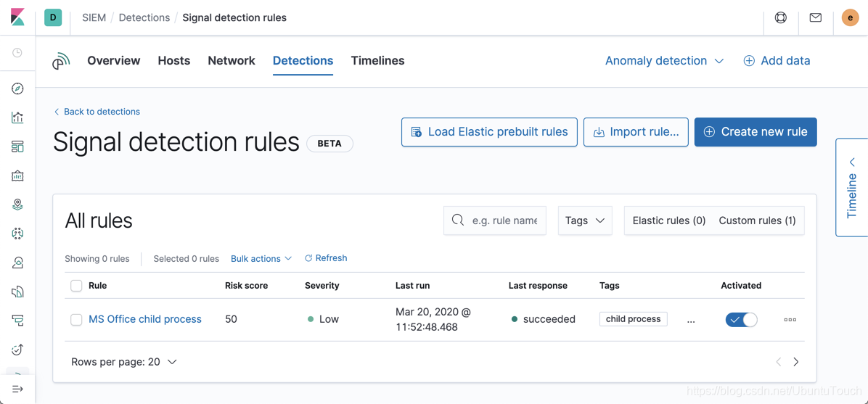
Task: Click the search magnifier icon
Action: click(x=457, y=220)
